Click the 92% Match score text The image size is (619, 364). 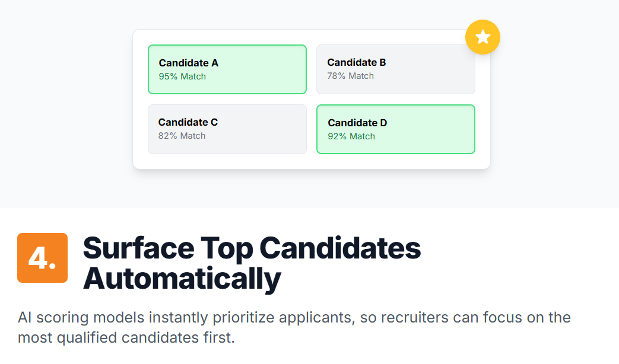tap(351, 136)
